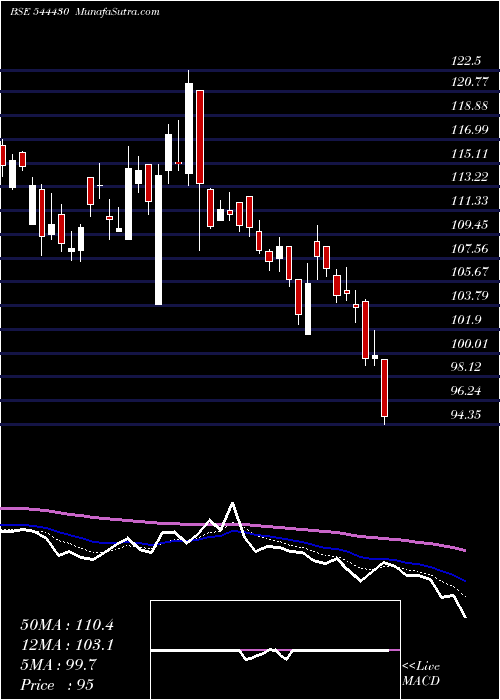This screenshot has width=500, height=700.
Task: Click the MACD histogram panel box
Action: coord(275,650)
